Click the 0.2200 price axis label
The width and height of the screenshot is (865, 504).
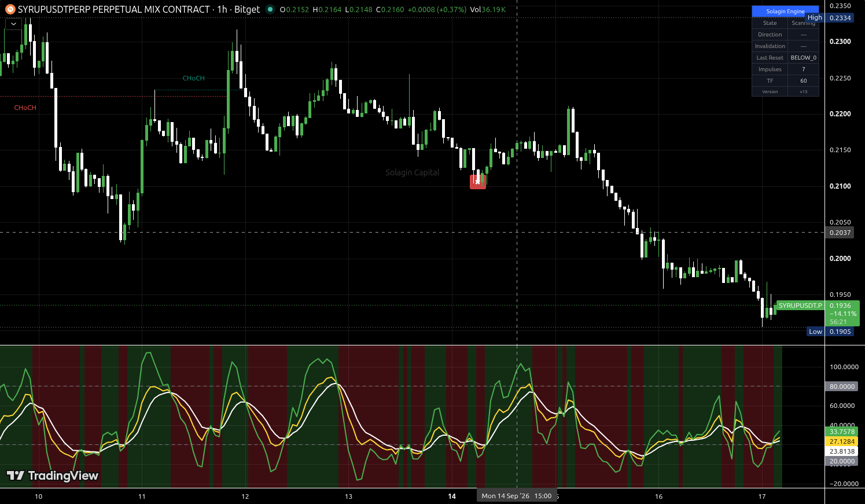(840, 114)
